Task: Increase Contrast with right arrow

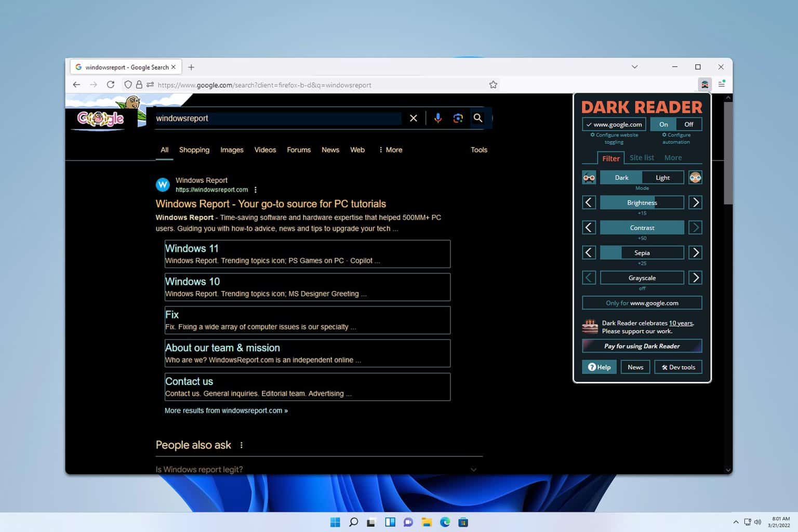Action: pos(696,228)
